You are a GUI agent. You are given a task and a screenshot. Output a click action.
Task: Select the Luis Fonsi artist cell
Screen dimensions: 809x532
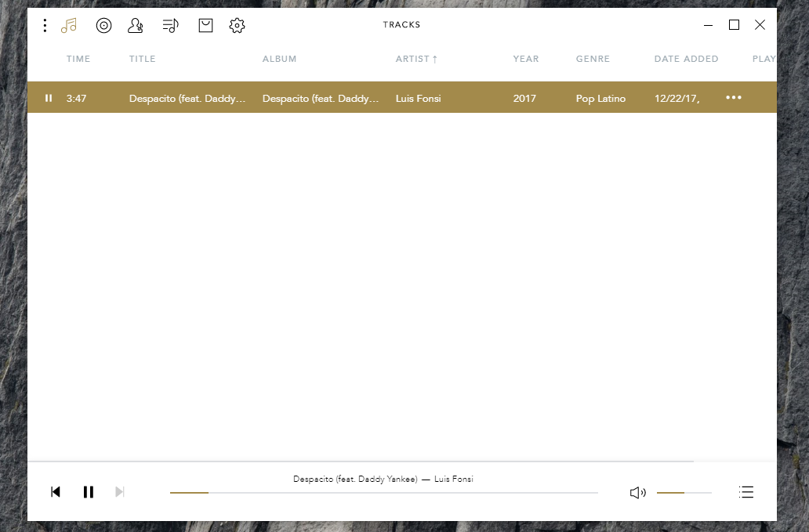point(419,99)
